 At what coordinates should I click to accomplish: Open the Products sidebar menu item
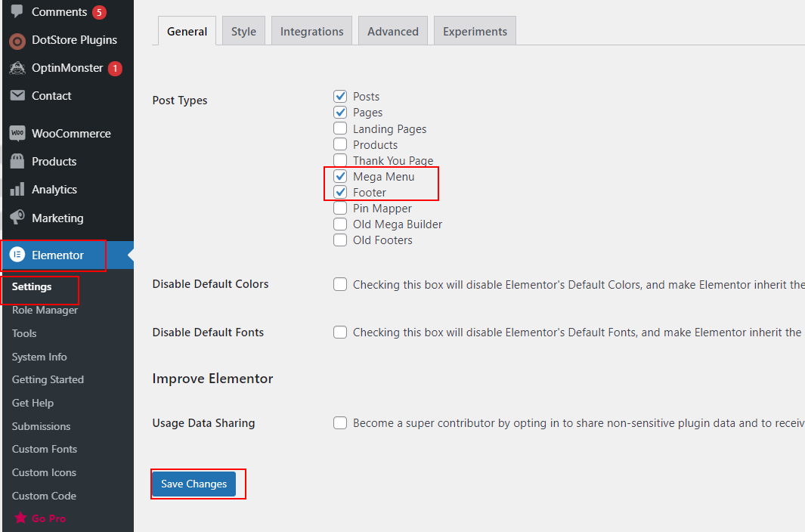tap(68, 161)
